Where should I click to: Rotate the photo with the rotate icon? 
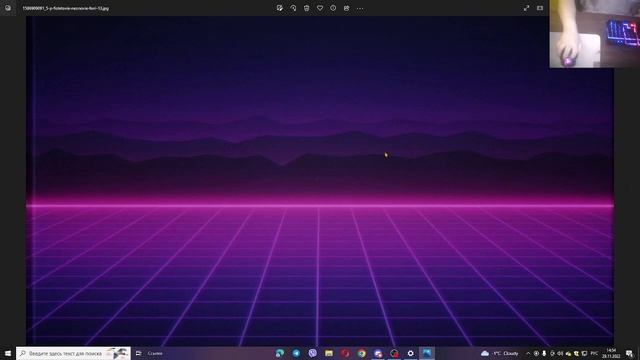pyautogui.click(x=293, y=8)
